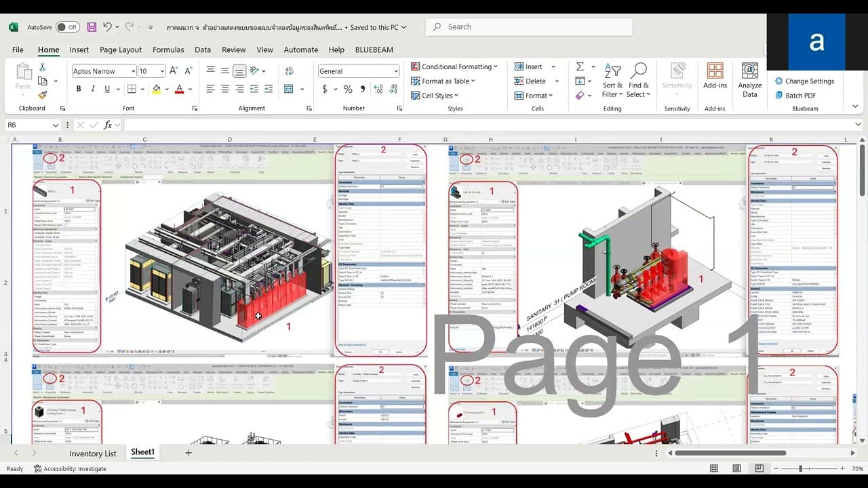Viewport: 868px width, 488px height.
Task: Increase font size with the larger A icon
Action: click(x=173, y=70)
